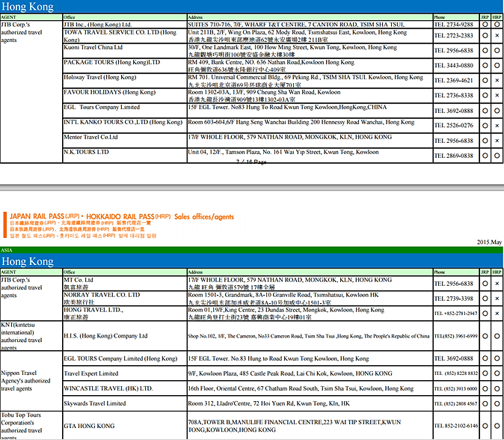Image resolution: width=504 pixels, height=440 pixels.
Task: Click the Lladro Centre, Hoi Yuen Rd address
Action: tap(268, 403)
